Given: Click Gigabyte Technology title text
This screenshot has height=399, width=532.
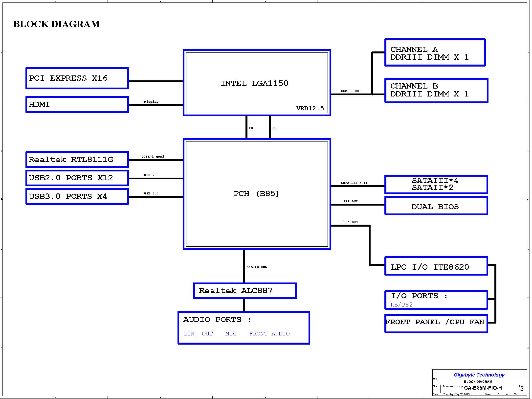Looking at the screenshot, I should (x=479, y=375).
